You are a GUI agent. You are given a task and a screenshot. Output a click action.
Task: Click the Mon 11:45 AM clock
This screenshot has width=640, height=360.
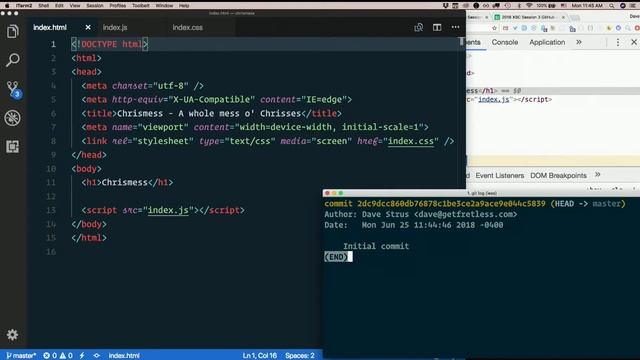coord(587,6)
